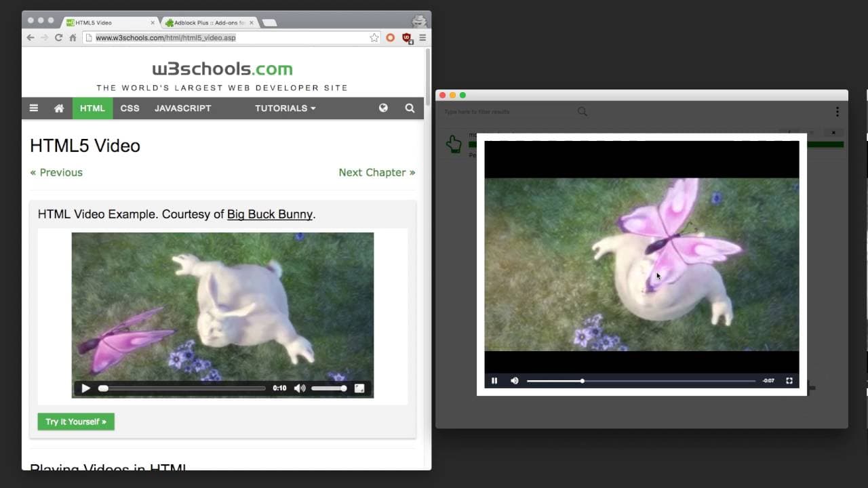Click the popup video frame
Screen dimensions: 868x488
tap(642, 264)
